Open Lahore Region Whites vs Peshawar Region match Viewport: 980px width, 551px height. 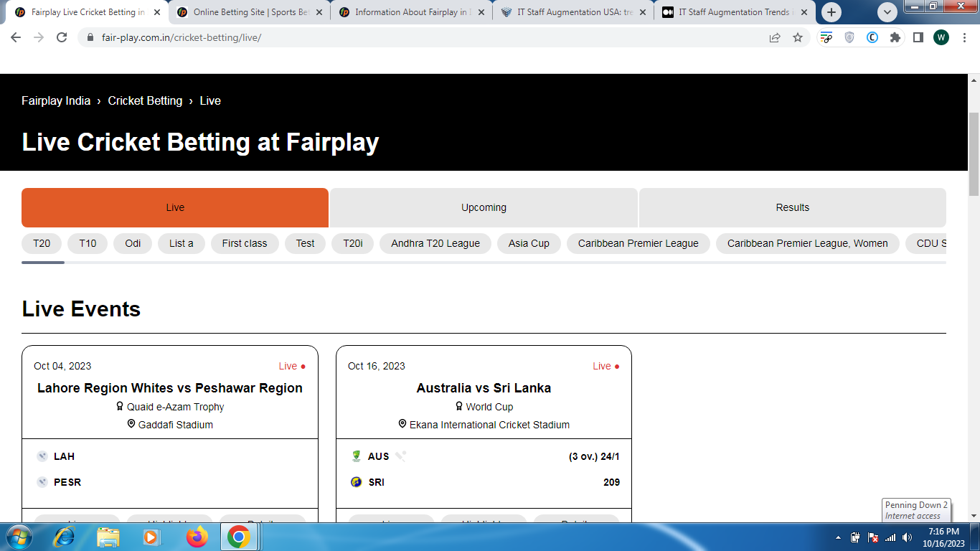coord(170,388)
